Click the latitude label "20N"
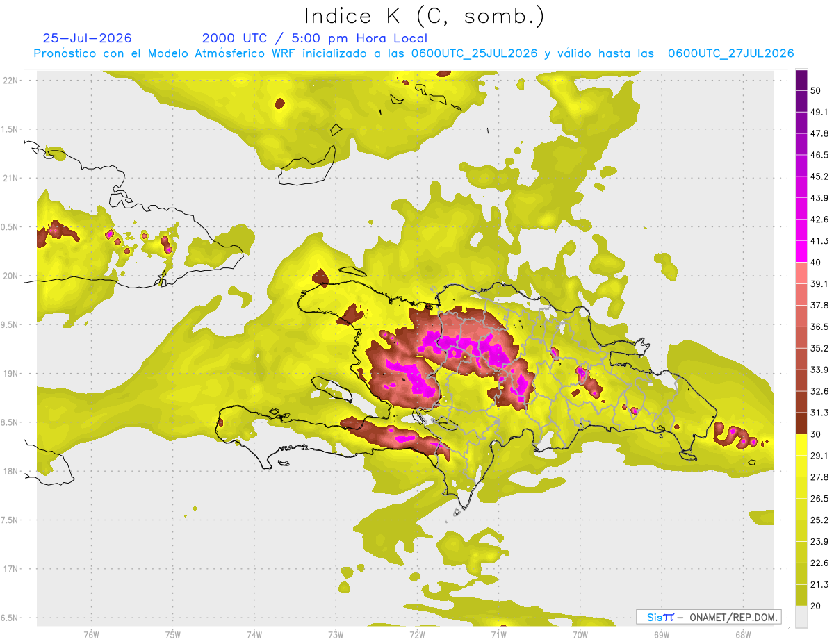Image resolution: width=834 pixels, height=644 pixels. [11, 276]
